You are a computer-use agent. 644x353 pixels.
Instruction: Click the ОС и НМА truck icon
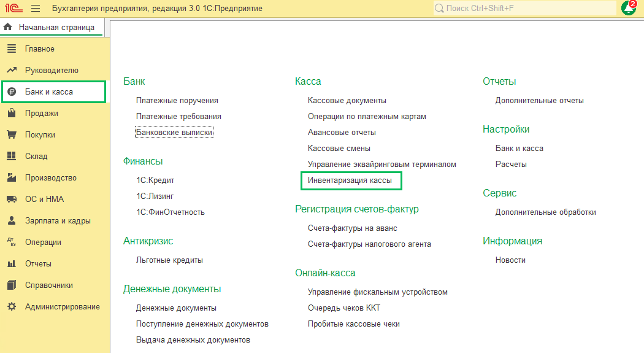click(12, 199)
